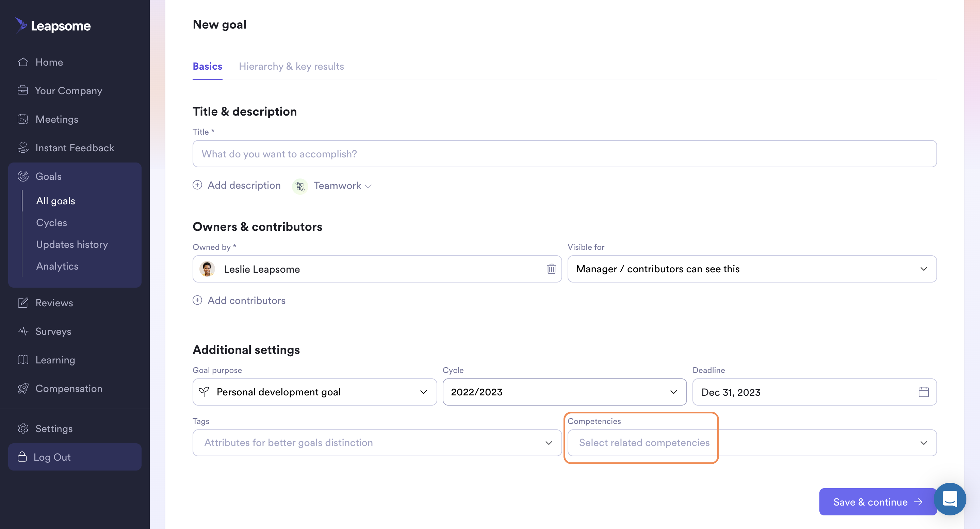Open the Visible for dropdown
This screenshot has height=529, width=980.
pos(752,269)
